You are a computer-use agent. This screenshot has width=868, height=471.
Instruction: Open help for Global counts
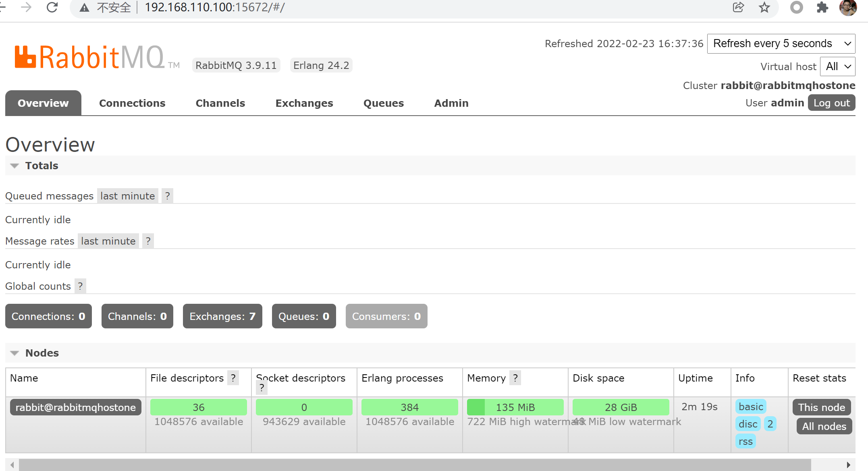[x=80, y=286]
